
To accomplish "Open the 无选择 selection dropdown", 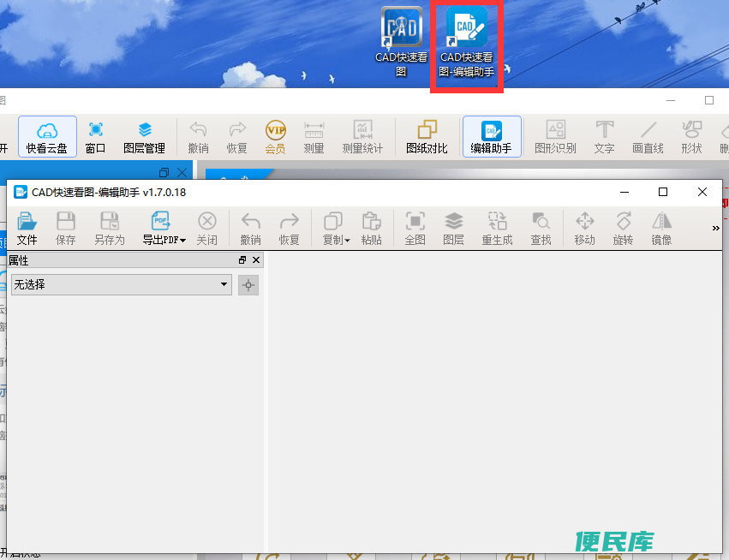I will (122, 284).
